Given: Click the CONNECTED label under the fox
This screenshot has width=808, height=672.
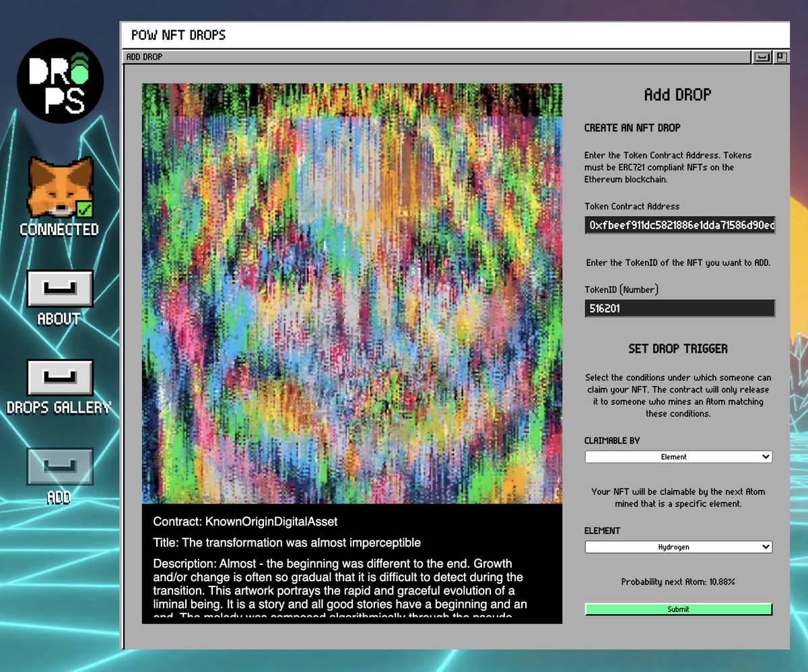Looking at the screenshot, I should (59, 230).
